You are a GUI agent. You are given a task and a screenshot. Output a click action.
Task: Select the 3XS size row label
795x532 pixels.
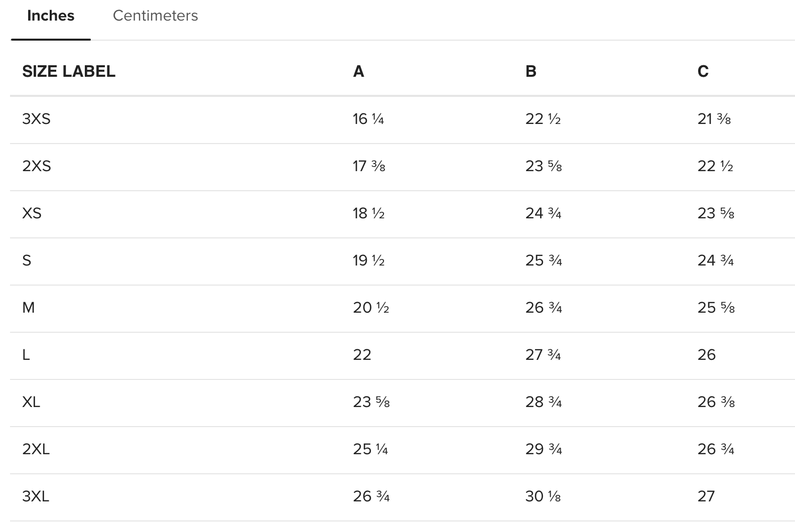coord(36,119)
